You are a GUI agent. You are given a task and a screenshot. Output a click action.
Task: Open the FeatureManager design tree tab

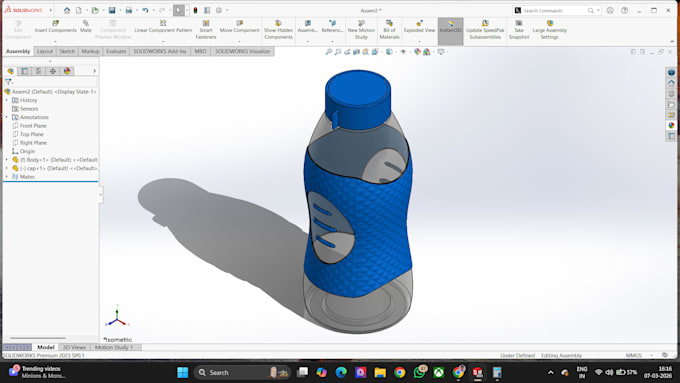[x=10, y=71]
